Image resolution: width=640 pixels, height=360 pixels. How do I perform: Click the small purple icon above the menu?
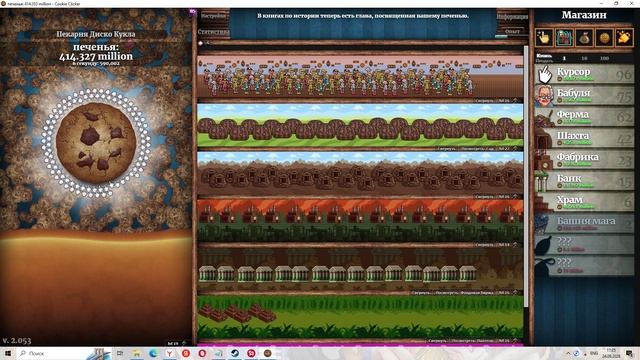coord(192,12)
